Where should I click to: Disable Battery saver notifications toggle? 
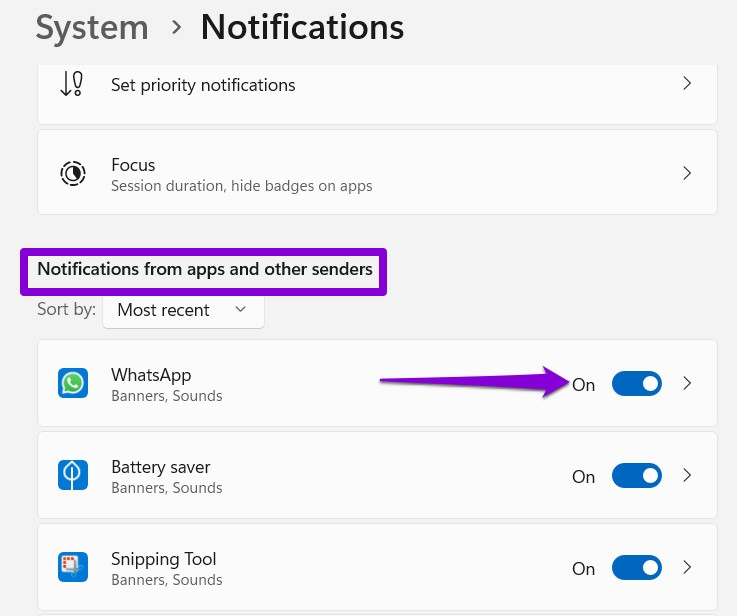click(636, 476)
